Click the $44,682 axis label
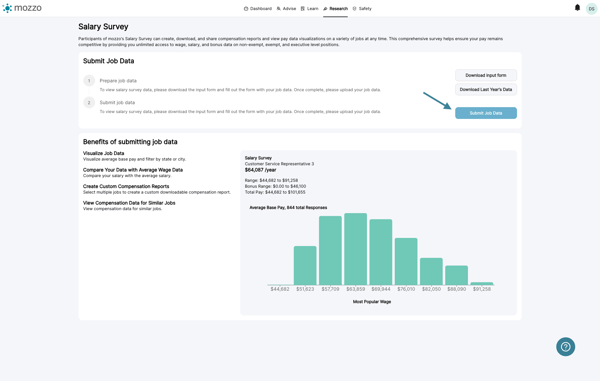This screenshot has width=600, height=381. tap(280, 289)
